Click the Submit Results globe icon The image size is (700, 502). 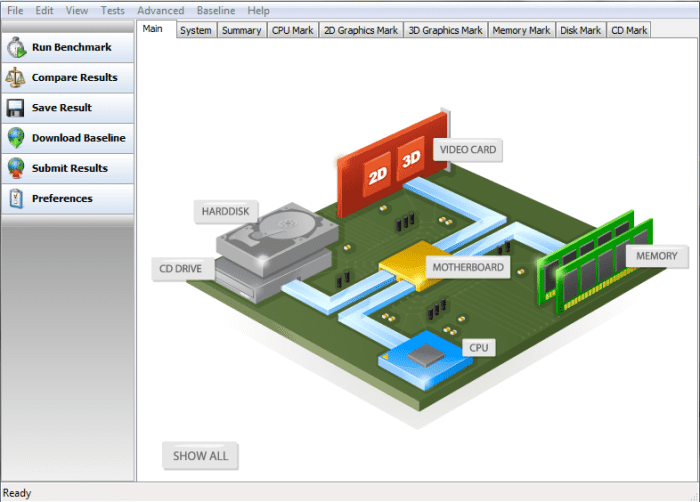16,168
